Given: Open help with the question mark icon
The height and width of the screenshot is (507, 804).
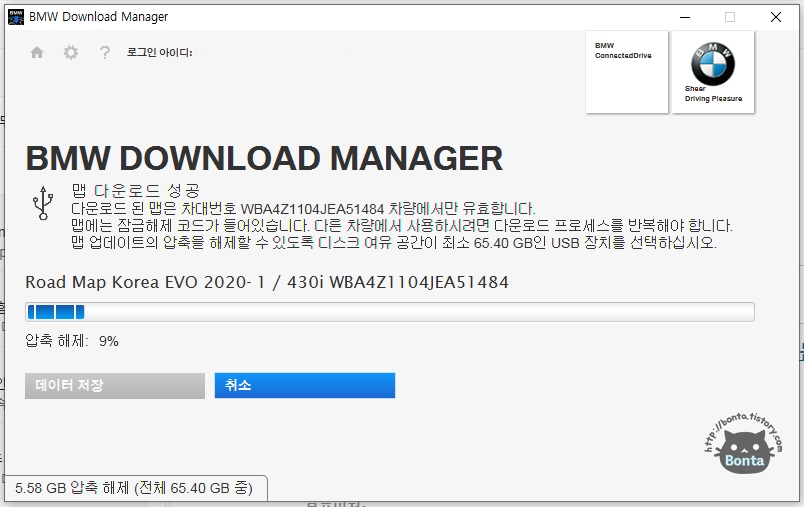Looking at the screenshot, I should pyautogui.click(x=105, y=52).
